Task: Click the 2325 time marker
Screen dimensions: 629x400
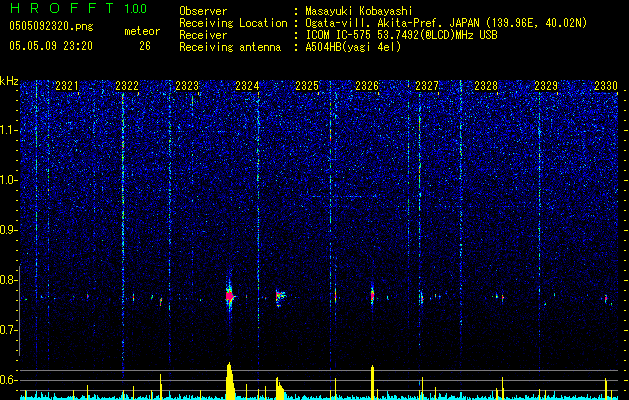Action: click(x=307, y=86)
